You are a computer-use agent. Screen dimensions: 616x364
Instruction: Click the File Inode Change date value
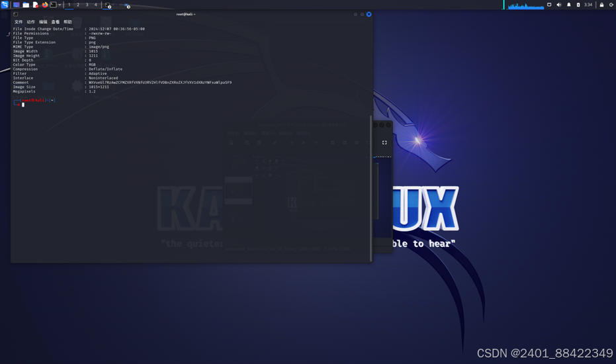point(116,28)
